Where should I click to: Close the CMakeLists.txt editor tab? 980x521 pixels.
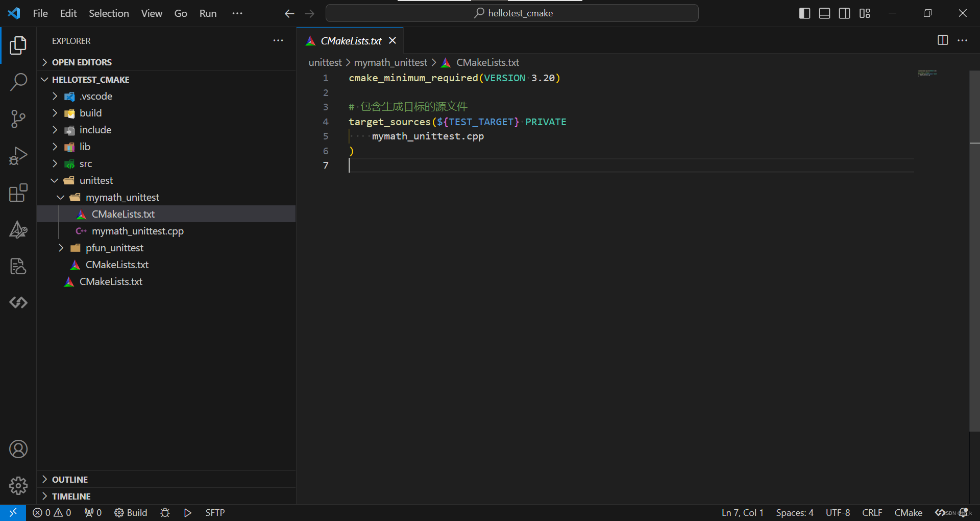tap(393, 40)
